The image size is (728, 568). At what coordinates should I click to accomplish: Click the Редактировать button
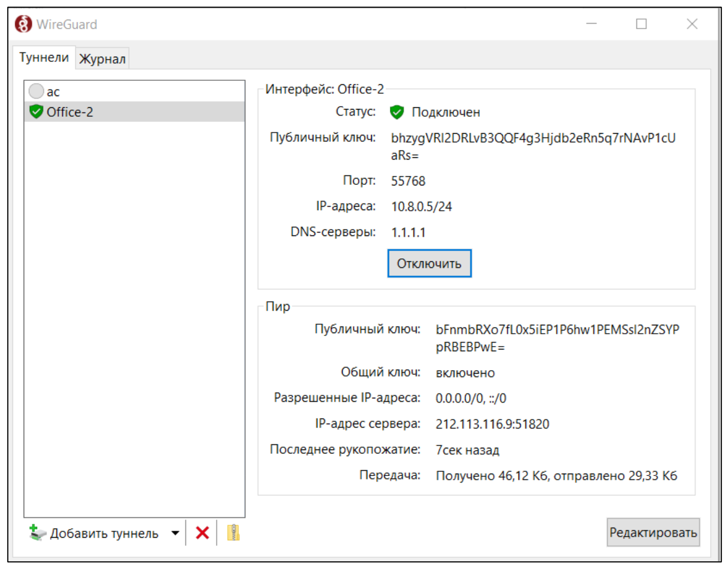click(x=653, y=533)
